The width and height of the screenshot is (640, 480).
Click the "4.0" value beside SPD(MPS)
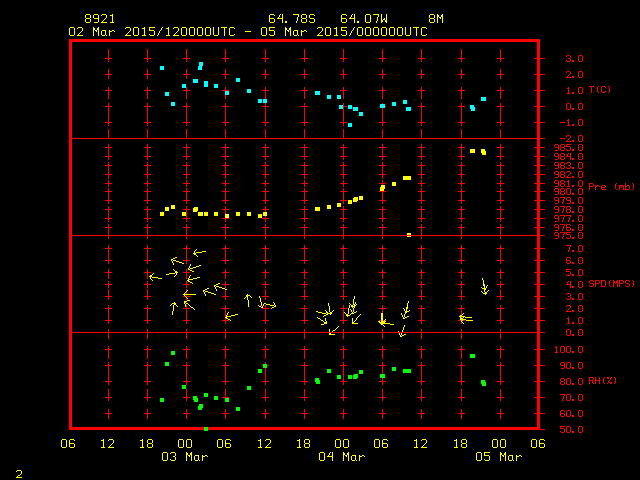[x=575, y=284]
